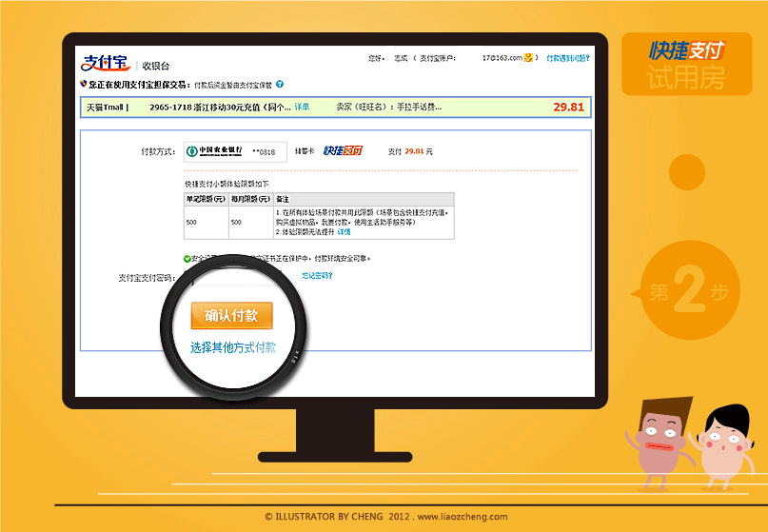Click the 支付 29.81 元 amount text

[x=410, y=152]
